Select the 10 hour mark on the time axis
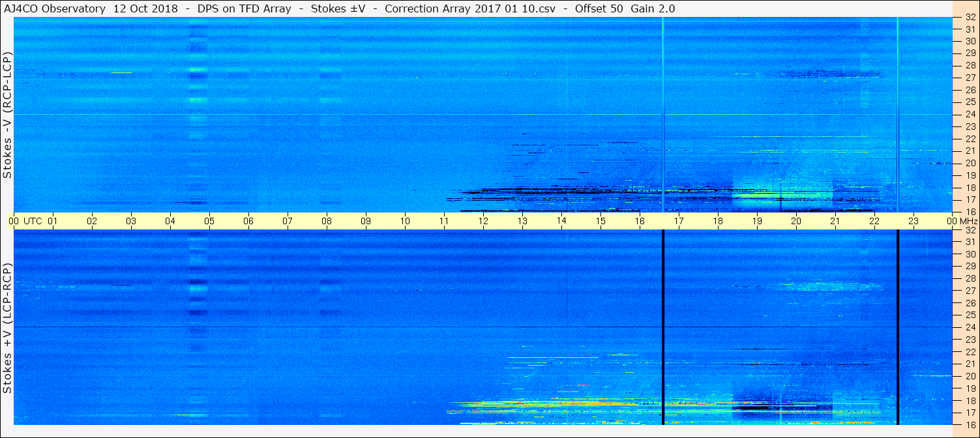Viewport: 980px width, 438px height. [405, 221]
